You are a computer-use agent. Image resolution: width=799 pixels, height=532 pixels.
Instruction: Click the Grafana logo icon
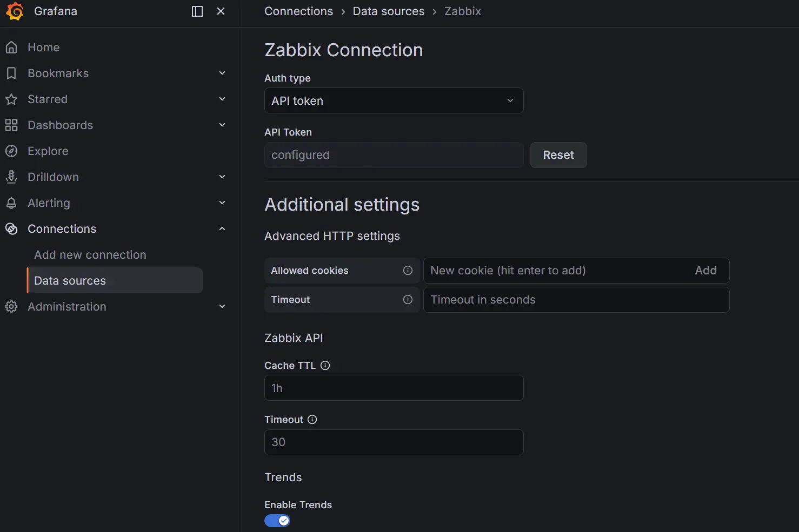15,11
